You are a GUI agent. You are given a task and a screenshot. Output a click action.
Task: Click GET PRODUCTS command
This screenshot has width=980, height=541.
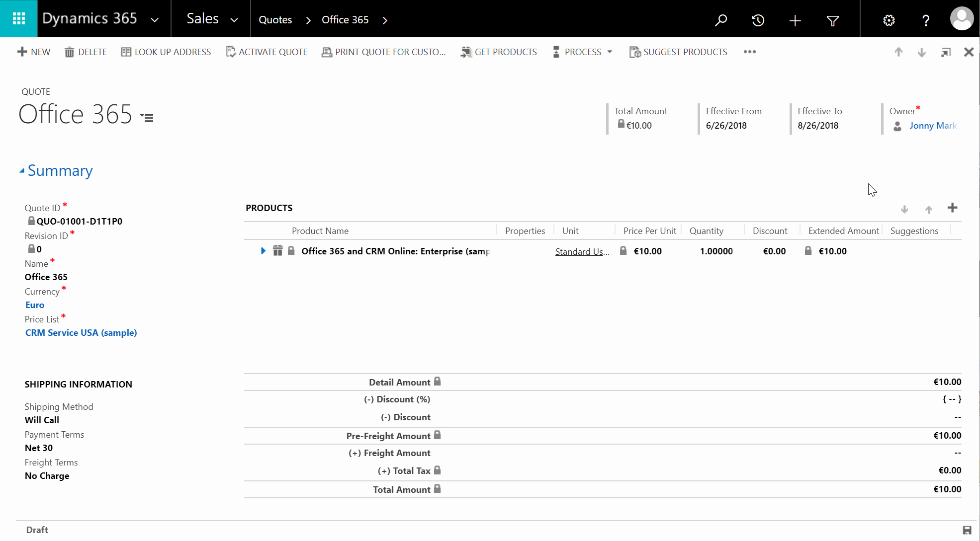coord(499,52)
